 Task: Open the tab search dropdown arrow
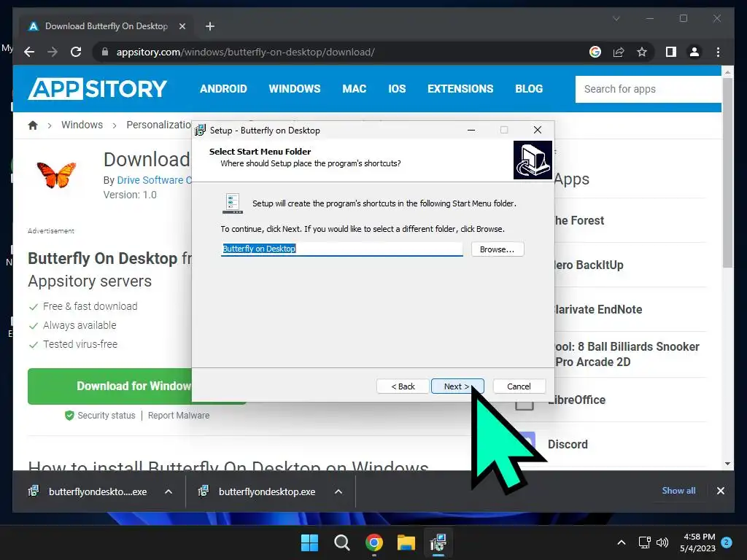point(616,18)
